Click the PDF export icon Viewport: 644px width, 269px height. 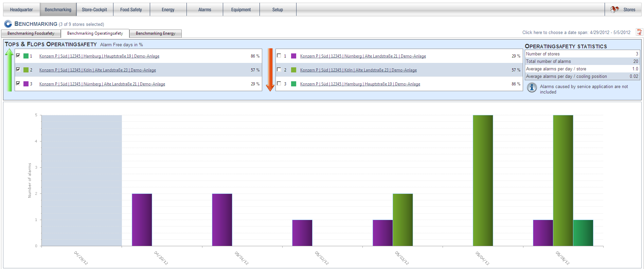639,32
